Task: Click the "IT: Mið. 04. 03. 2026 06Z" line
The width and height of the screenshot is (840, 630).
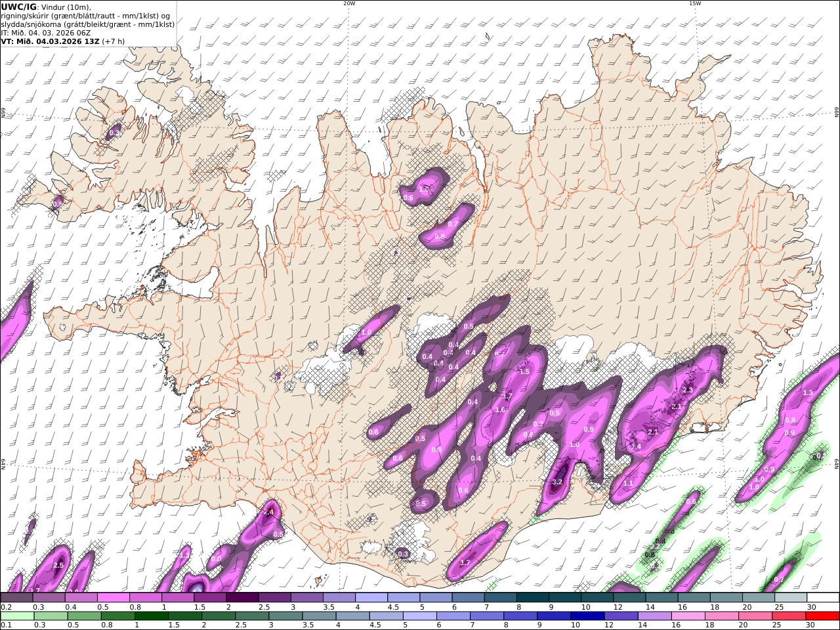Action: coord(46,33)
